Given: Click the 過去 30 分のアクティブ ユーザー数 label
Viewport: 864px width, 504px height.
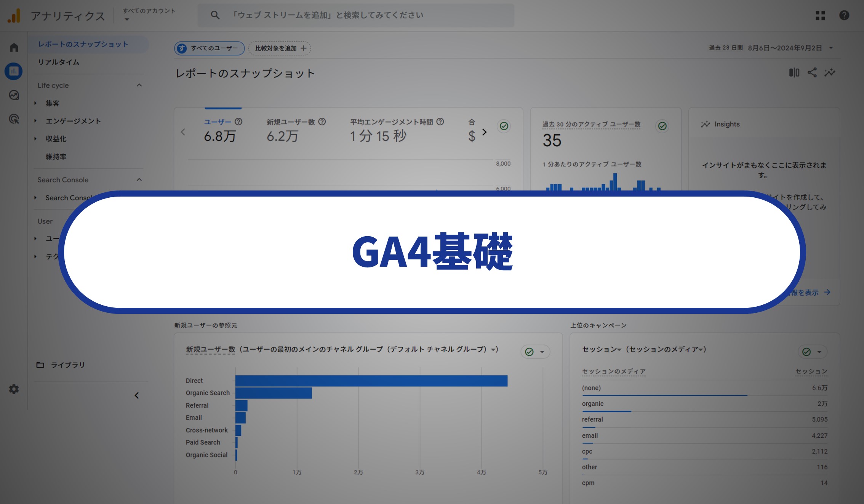Looking at the screenshot, I should (591, 124).
